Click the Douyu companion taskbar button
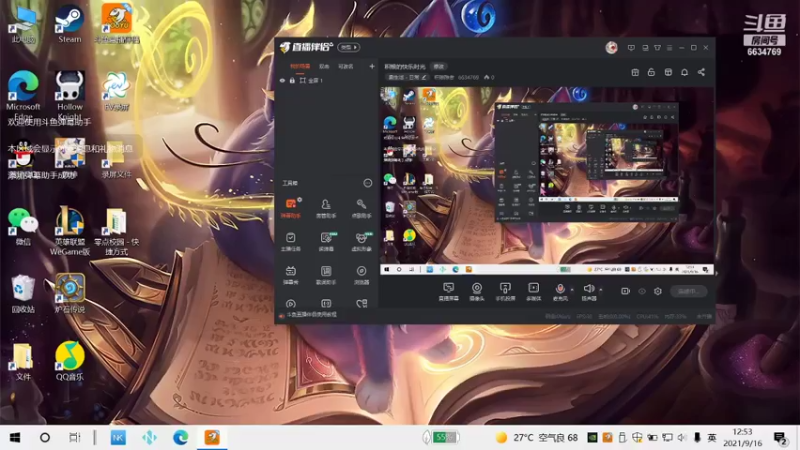The width and height of the screenshot is (800, 450). point(212,437)
